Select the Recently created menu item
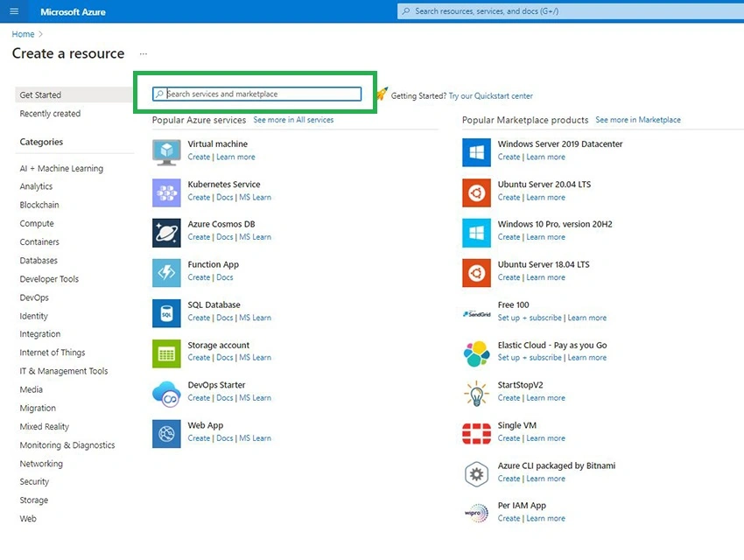 pyautogui.click(x=50, y=114)
